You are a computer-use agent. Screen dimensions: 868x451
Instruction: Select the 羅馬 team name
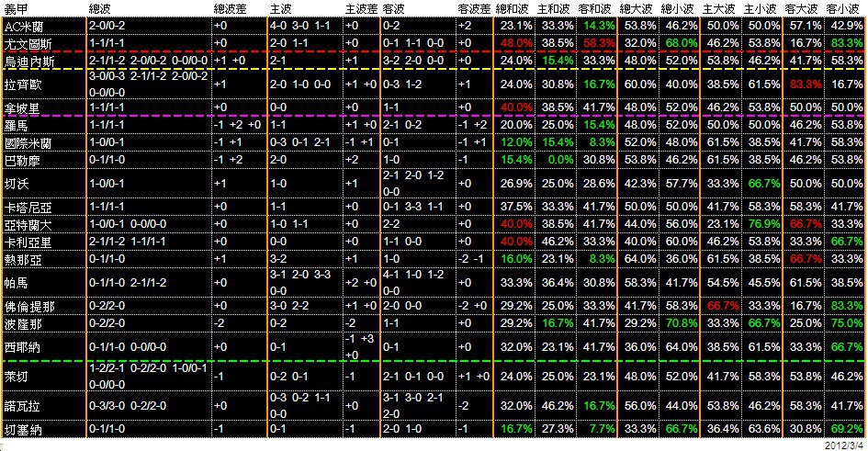16,126
